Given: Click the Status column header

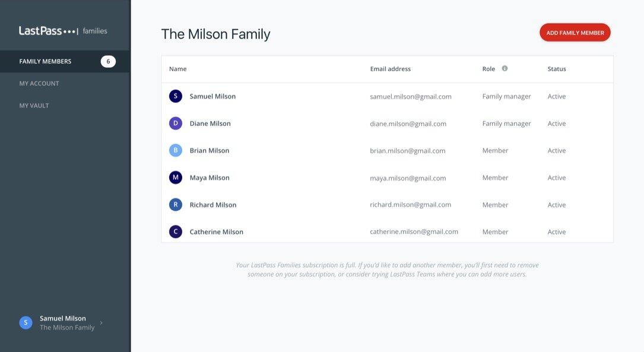Looking at the screenshot, I should point(556,69).
